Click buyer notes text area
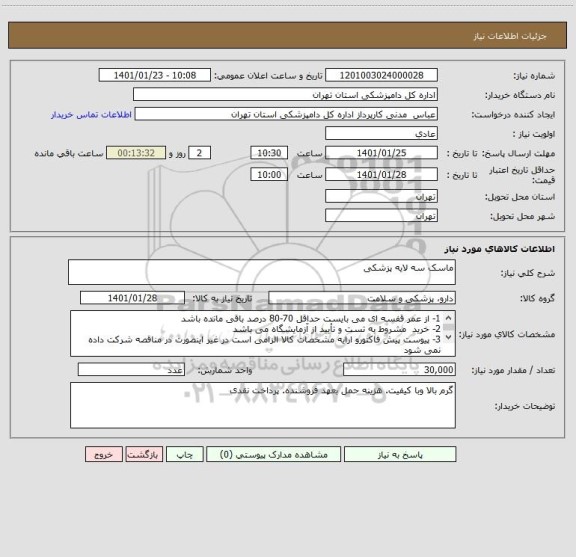576x557 pixels. (x=263, y=405)
